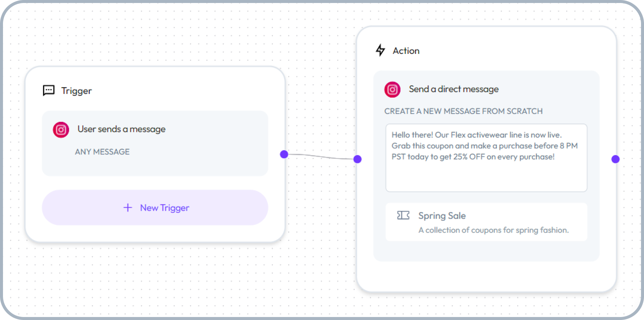
Task: Click the 'ANY MESSAGE' condition text
Action: pyautogui.click(x=102, y=152)
